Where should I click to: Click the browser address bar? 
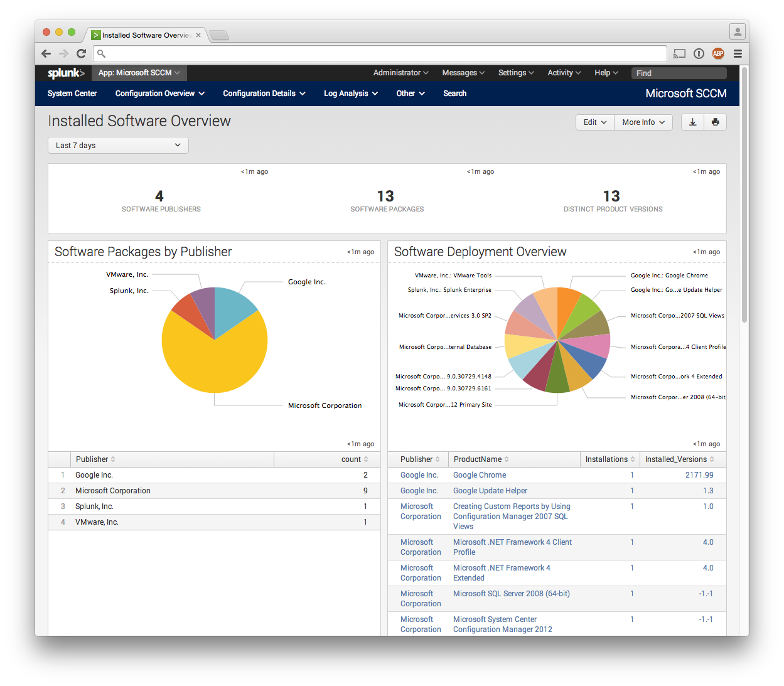tap(380, 53)
